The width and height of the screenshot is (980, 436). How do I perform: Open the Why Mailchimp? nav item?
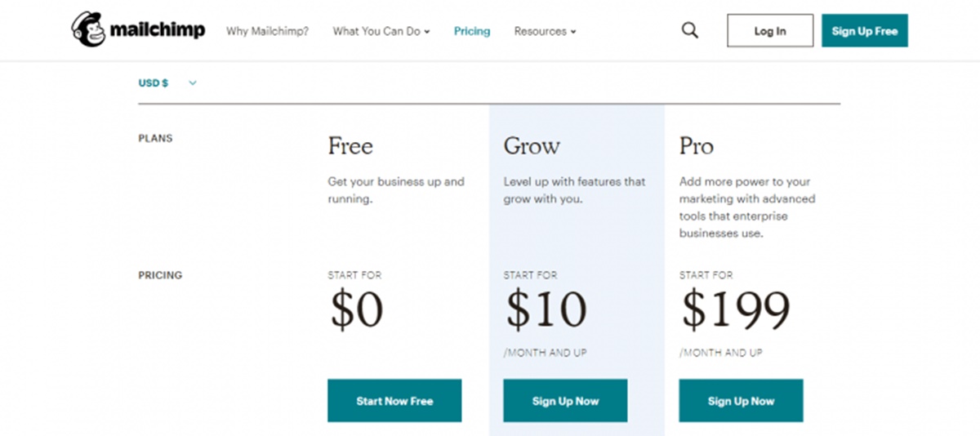268,32
